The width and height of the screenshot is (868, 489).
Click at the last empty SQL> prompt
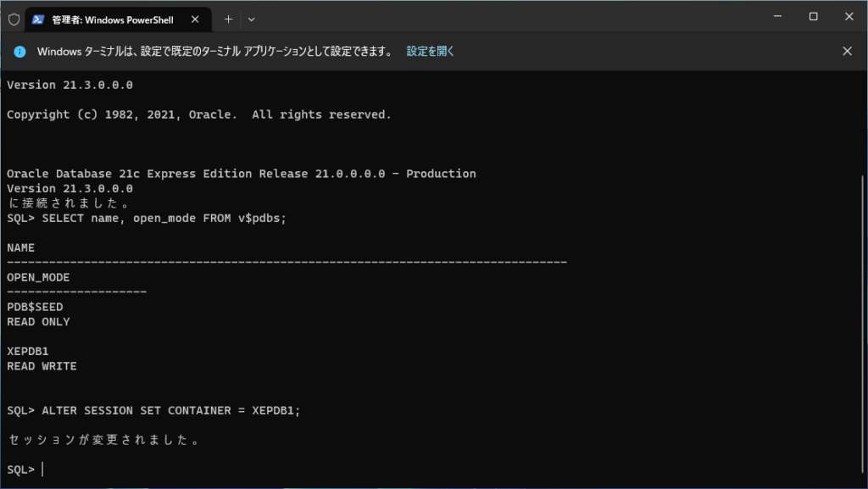(x=42, y=470)
